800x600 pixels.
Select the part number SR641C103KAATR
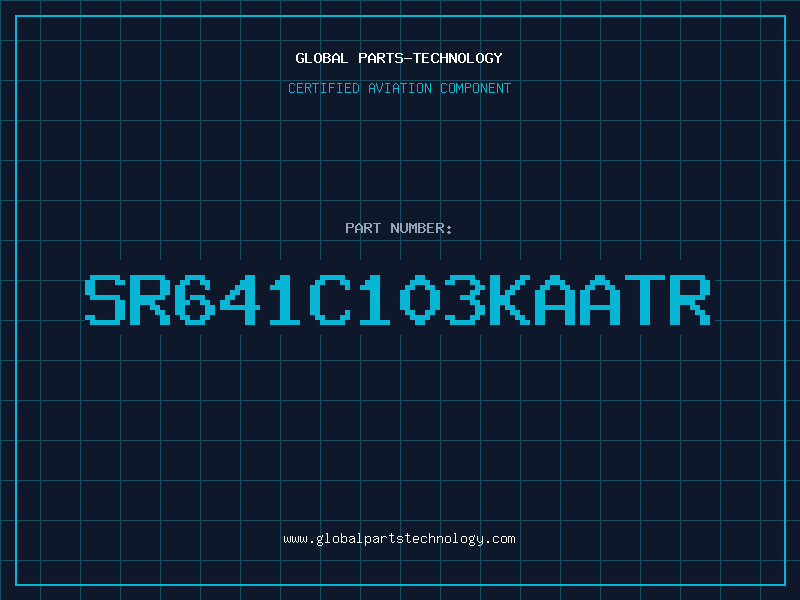coord(397,300)
